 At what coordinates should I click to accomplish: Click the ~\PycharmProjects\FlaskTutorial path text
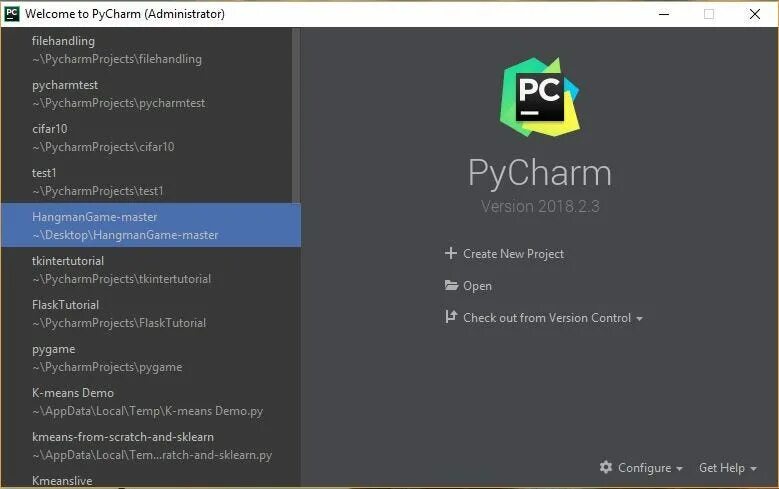coord(119,323)
